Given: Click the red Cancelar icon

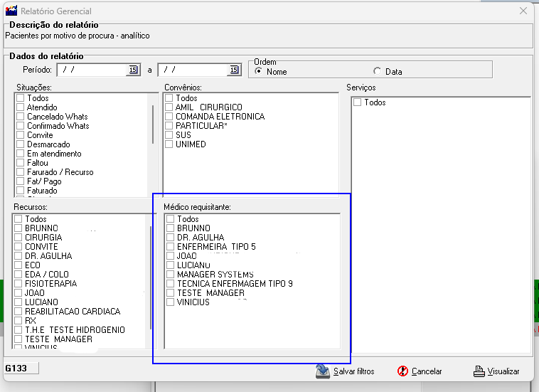Looking at the screenshot, I should pyautogui.click(x=402, y=371).
